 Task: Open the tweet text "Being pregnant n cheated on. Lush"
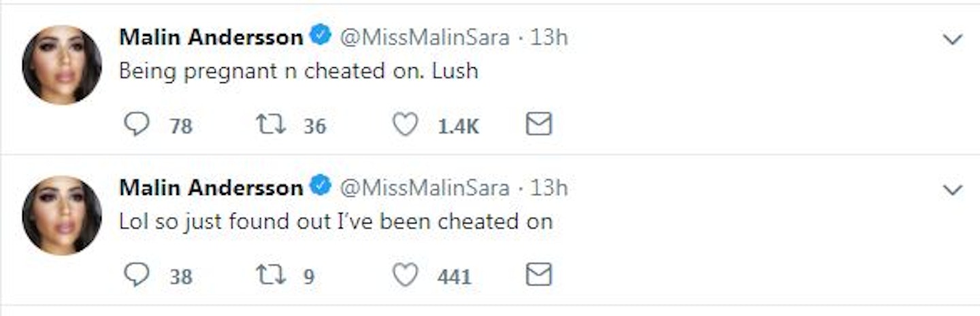click(x=298, y=71)
